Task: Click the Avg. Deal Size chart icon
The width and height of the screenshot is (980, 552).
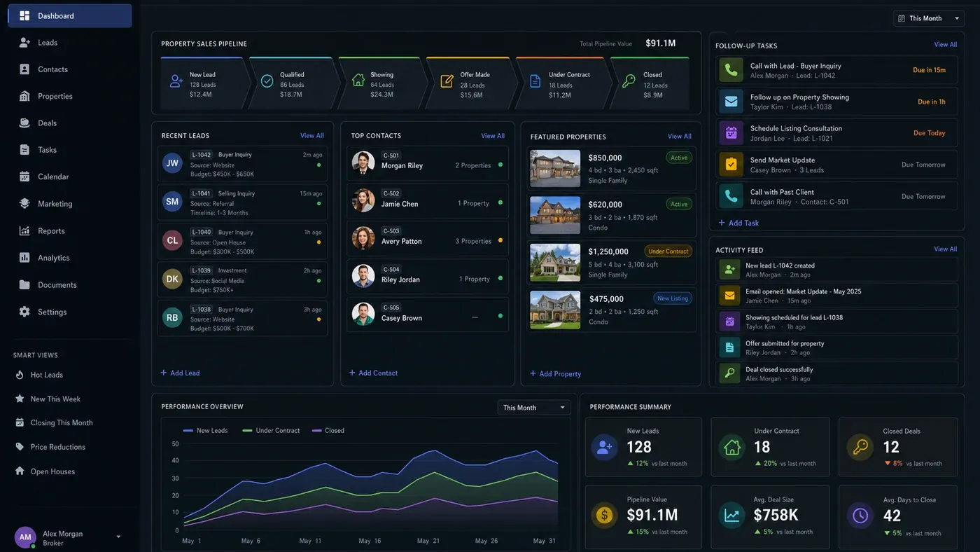Action: (x=732, y=516)
